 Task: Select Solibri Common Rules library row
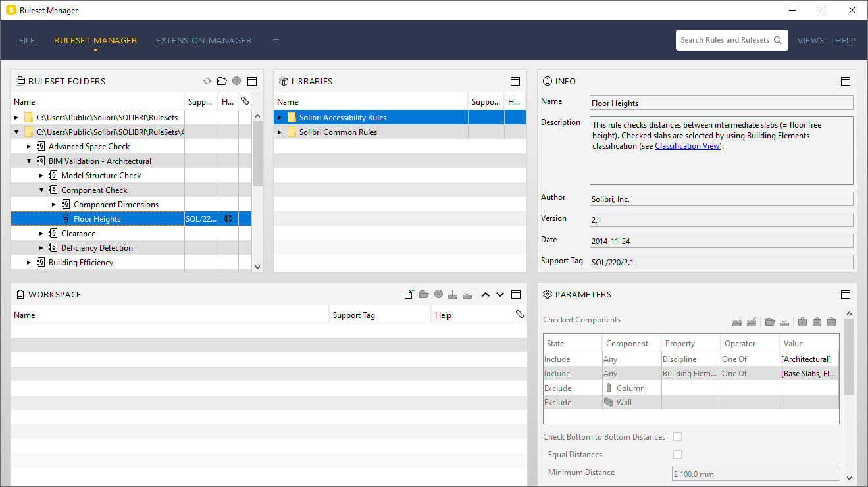(400, 132)
